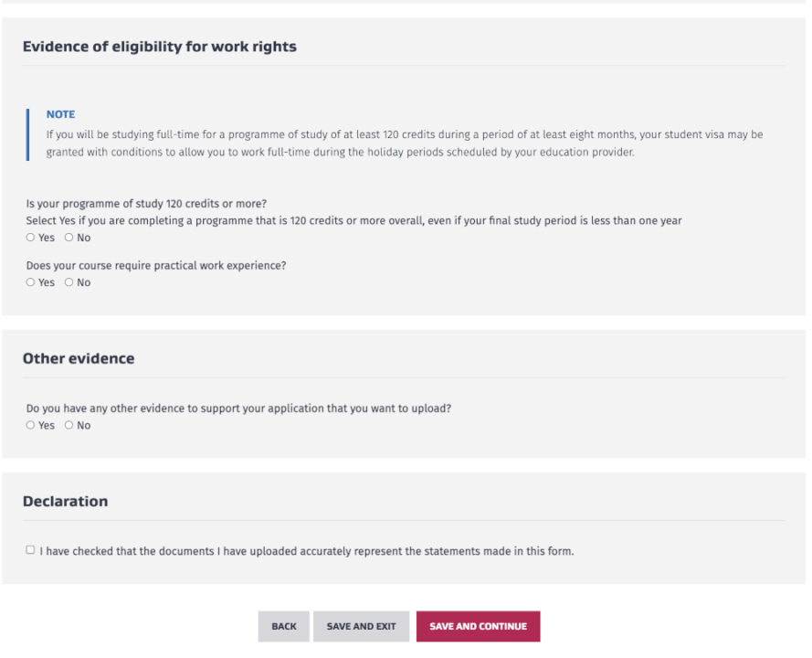Click the 'I have checked that the documents' statement
Image resolution: width=812 pixels, height=658 pixels.
click(x=306, y=551)
